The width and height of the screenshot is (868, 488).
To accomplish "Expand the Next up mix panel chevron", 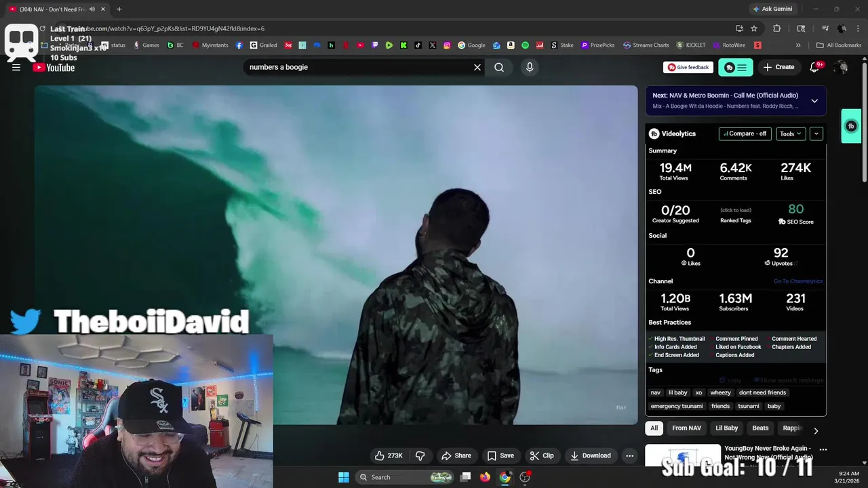I will point(814,101).
